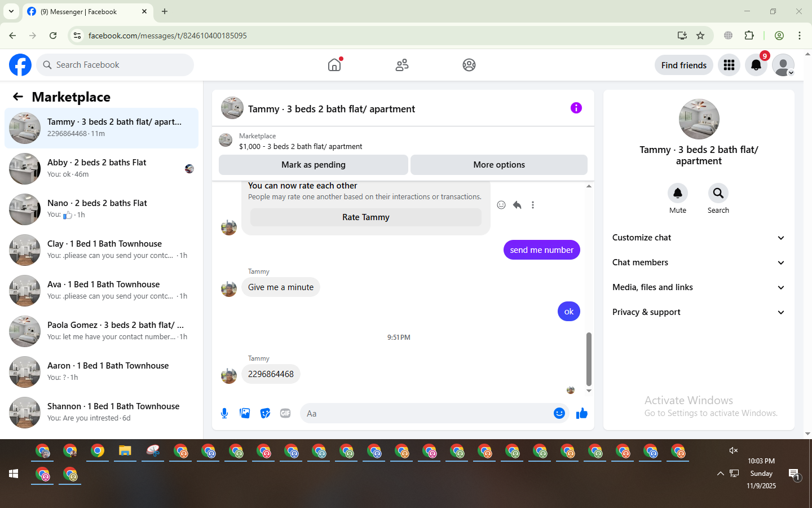The height and width of the screenshot is (508, 812).
Task: Open Nano 2 beds 2 baths Flat chat
Action: click(101, 209)
